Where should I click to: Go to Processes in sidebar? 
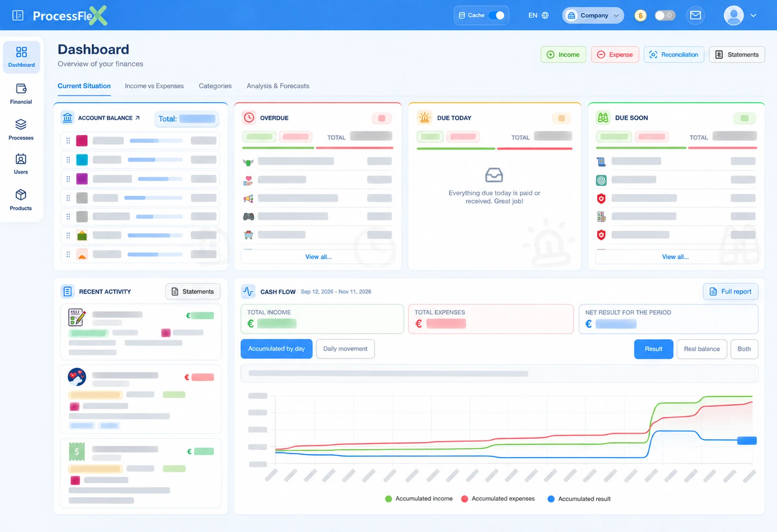21,130
